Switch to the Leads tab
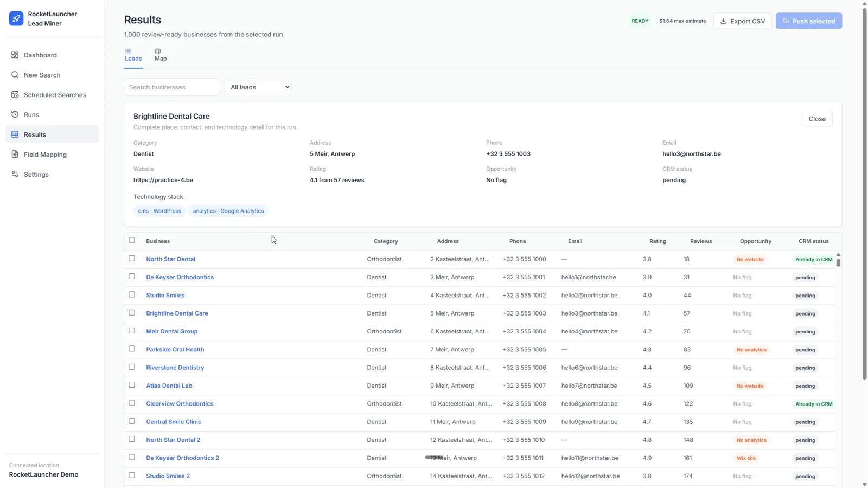 tap(133, 55)
